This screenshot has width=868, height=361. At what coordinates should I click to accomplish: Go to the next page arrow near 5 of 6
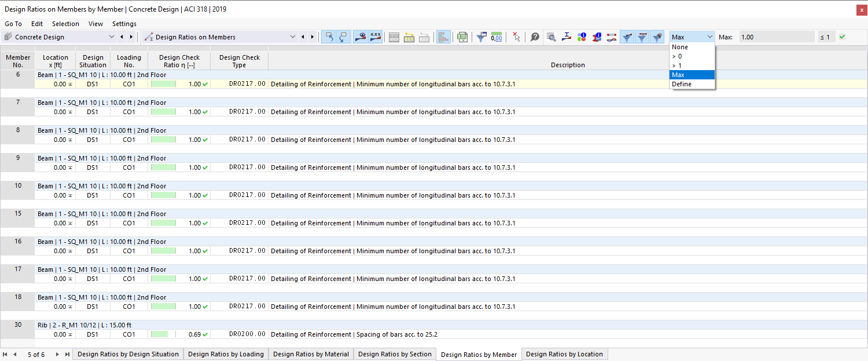tap(57, 354)
